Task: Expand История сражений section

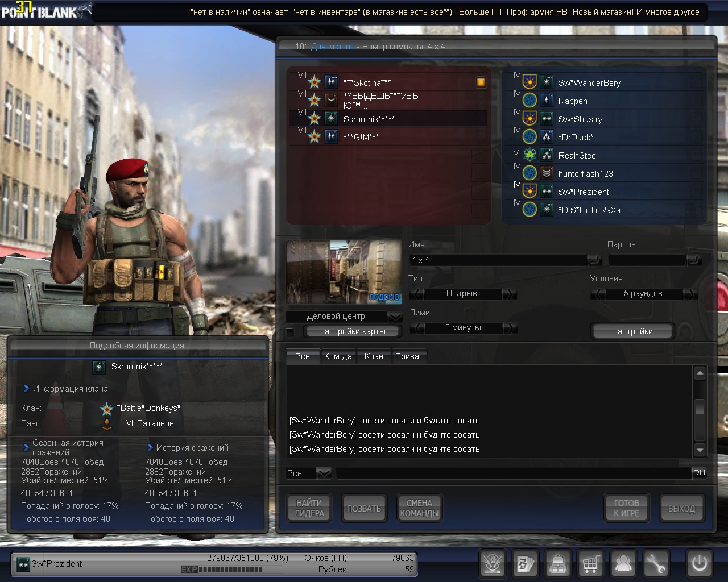Action: pyautogui.click(x=150, y=448)
